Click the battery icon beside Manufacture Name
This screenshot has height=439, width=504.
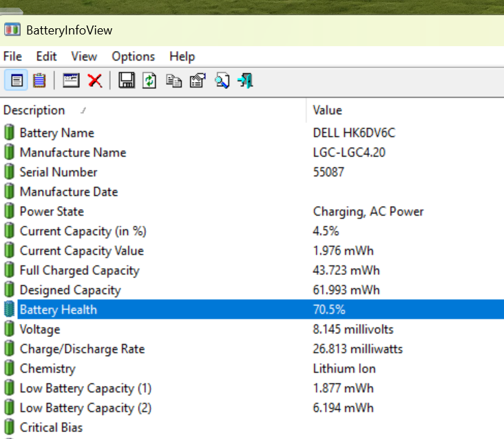click(10, 152)
